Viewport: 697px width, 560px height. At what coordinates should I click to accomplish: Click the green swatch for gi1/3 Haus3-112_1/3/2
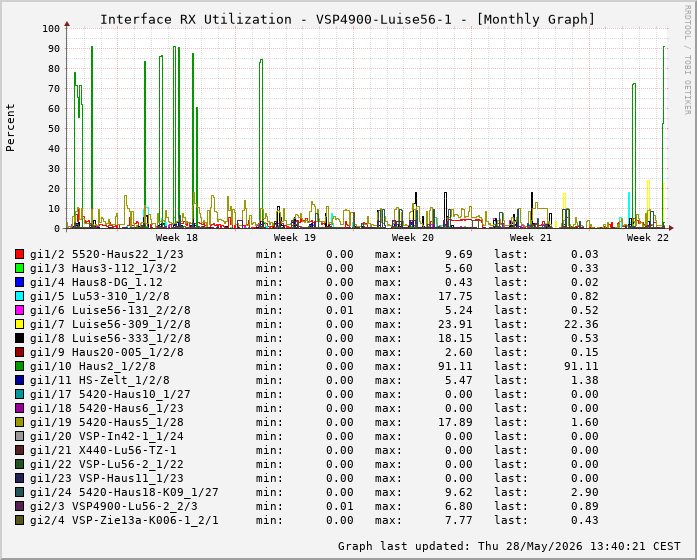[x=19, y=268]
